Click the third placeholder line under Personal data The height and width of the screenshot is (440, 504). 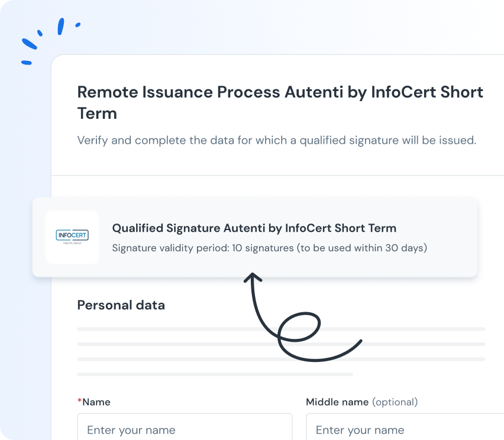click(281, 360)
